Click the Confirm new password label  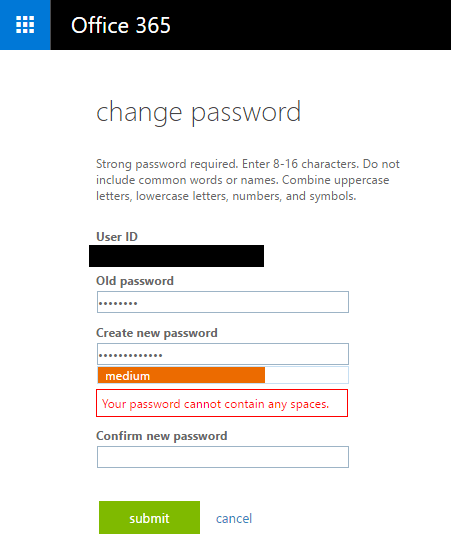point(162,436)
